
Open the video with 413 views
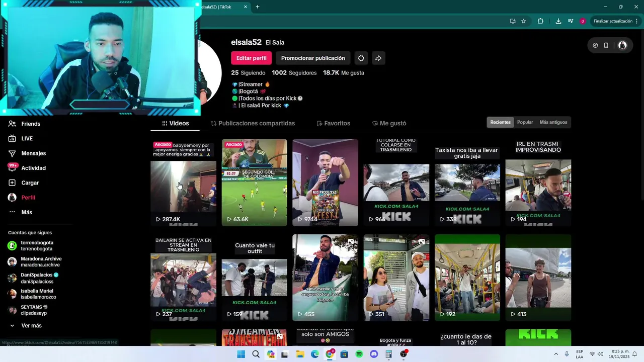(x=538, y=278)
